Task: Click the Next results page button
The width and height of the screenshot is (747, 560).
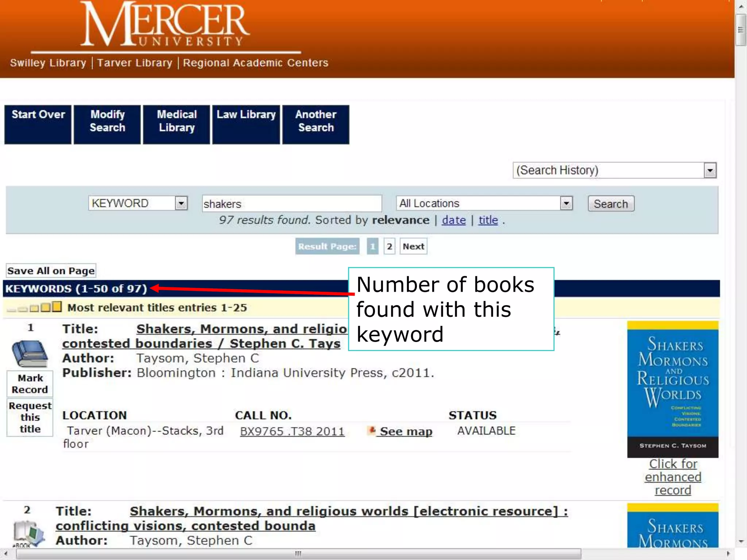Action: coord(413,246)
